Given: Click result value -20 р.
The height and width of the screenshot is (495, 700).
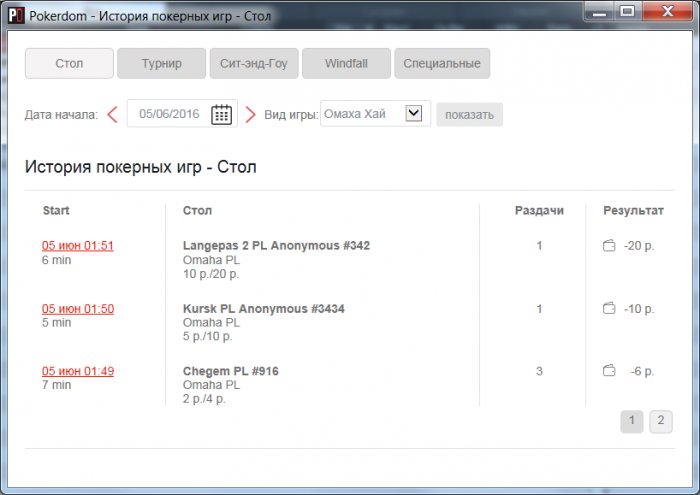Looking at the screenshot, I should [639, 245].
